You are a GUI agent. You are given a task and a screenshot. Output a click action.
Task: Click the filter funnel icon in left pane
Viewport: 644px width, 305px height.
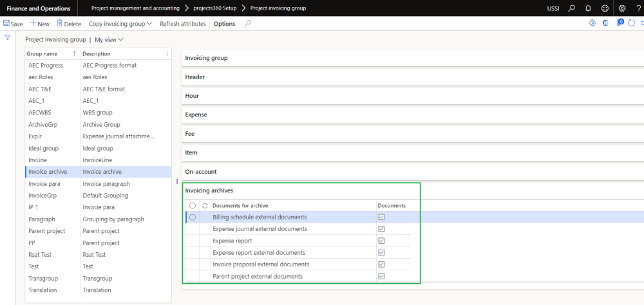[8, 37]
